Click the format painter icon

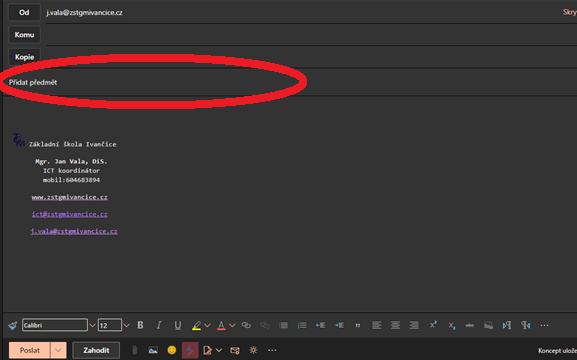pos(13,325)
